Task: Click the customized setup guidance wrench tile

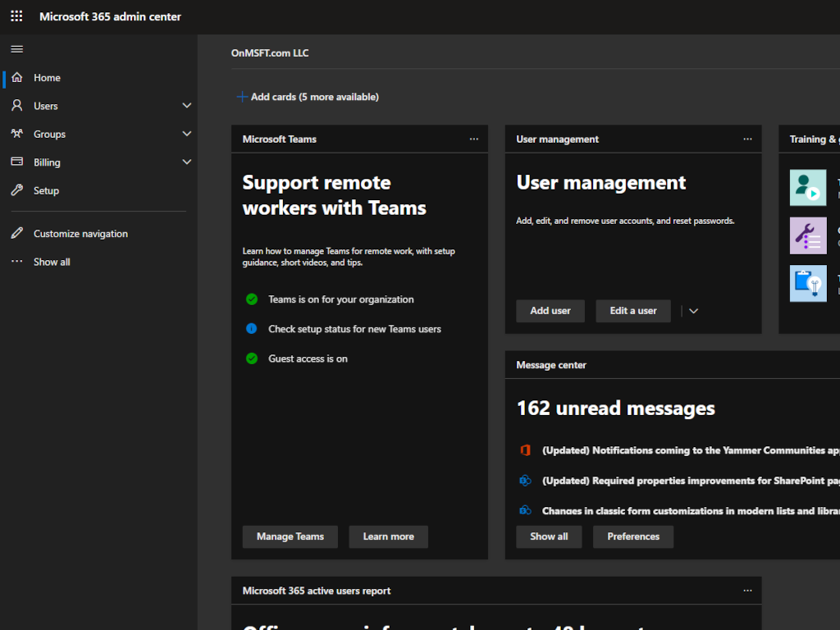Action: tap(808, 235)
